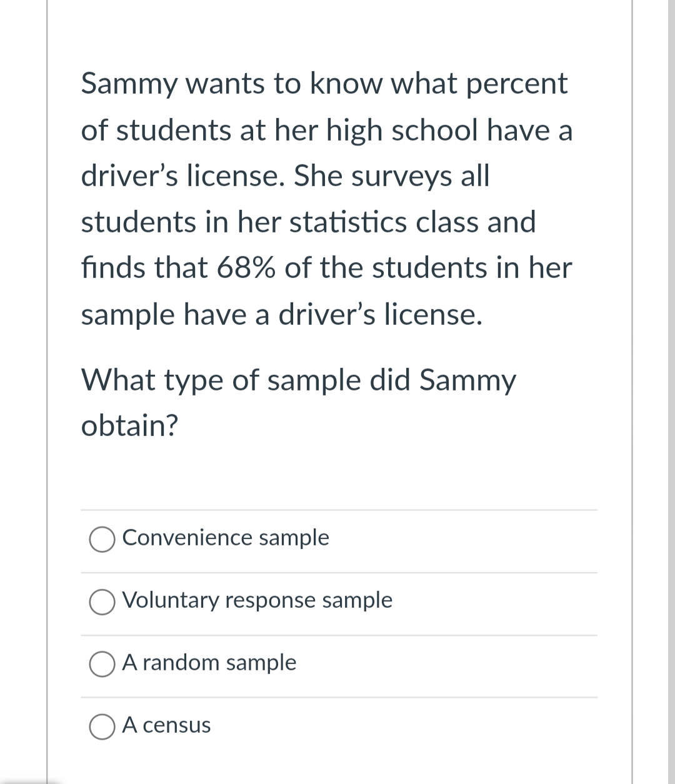Click the Convenience sample answer label

coord(226,538)
